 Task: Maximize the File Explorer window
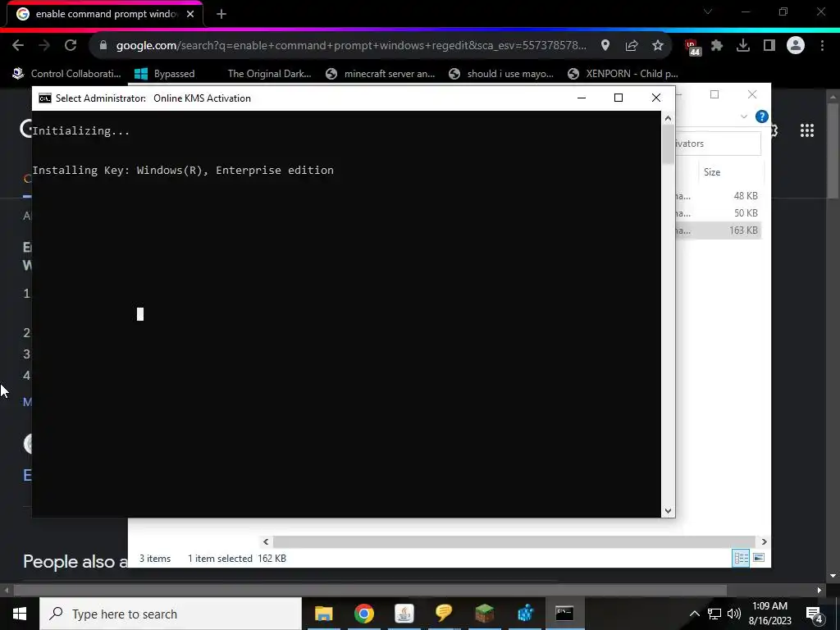[714, 95]
